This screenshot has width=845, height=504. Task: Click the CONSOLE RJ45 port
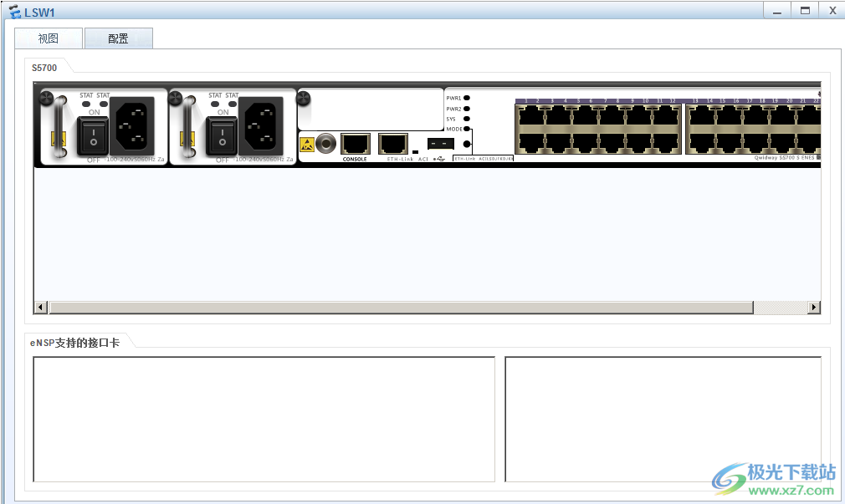[356, 144]
